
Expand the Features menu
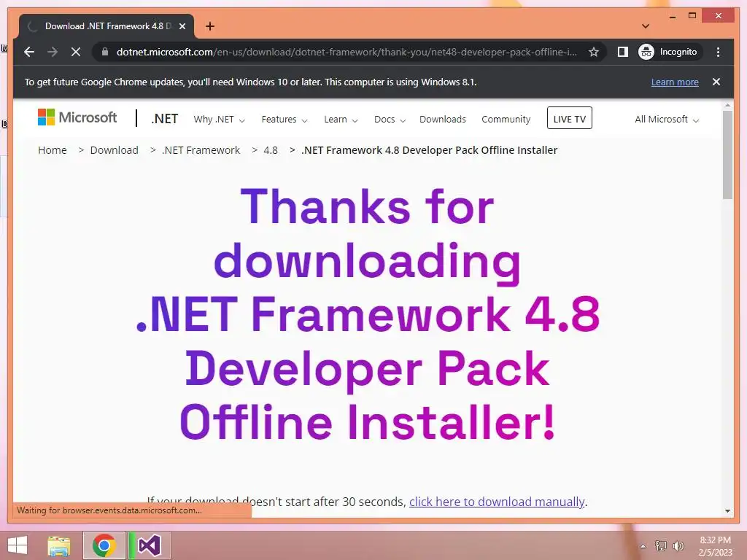point(285,119)
